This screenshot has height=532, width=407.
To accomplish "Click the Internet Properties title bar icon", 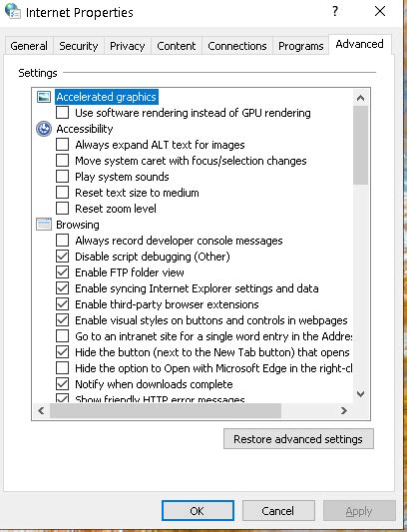I will (x=12, y=11).
